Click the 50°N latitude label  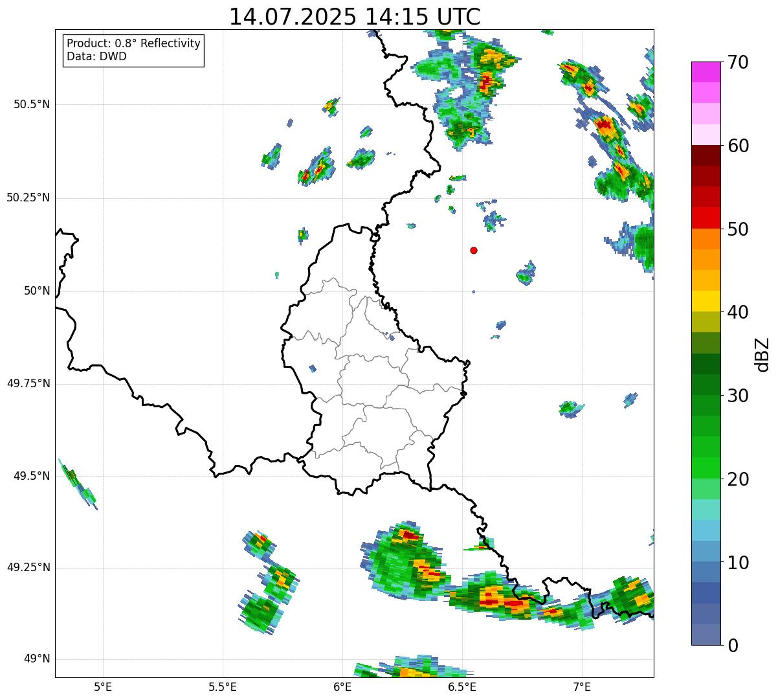tap(38, 291)
